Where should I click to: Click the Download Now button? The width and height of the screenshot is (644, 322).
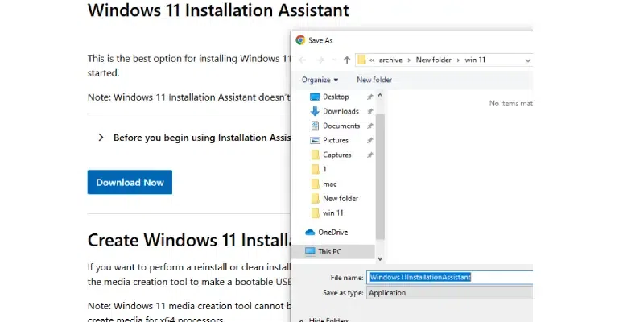130,183
